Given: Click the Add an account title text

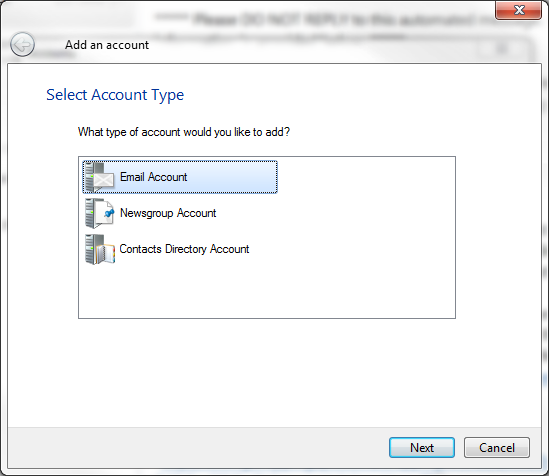Looking at the screenshot, I should pos(107,45).
